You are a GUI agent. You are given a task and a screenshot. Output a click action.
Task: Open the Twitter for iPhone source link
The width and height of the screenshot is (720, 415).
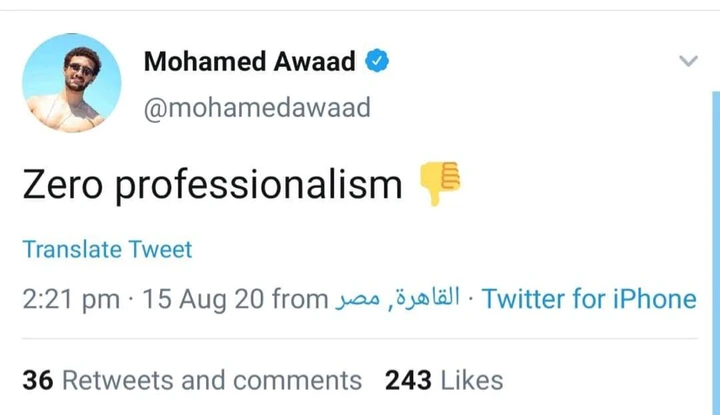589,299
